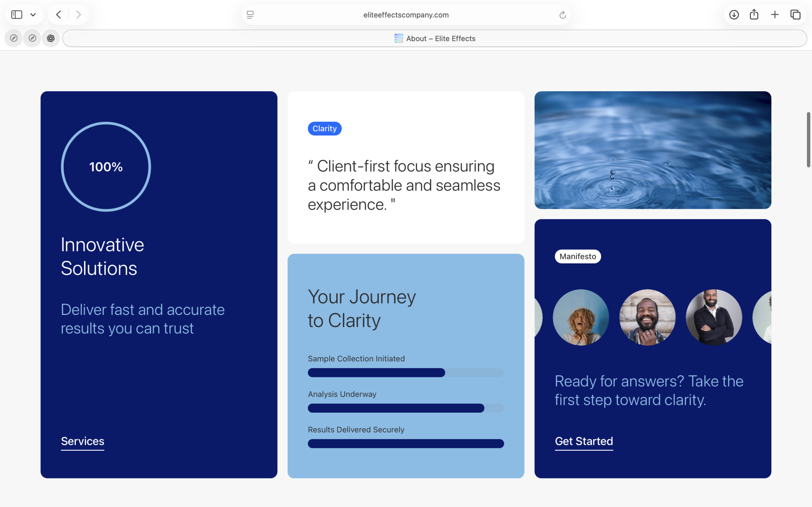This screenshot has width=812, height=507.
Task: Expand the tab group dropdown chevron
Action: click(x=33, y=15)
